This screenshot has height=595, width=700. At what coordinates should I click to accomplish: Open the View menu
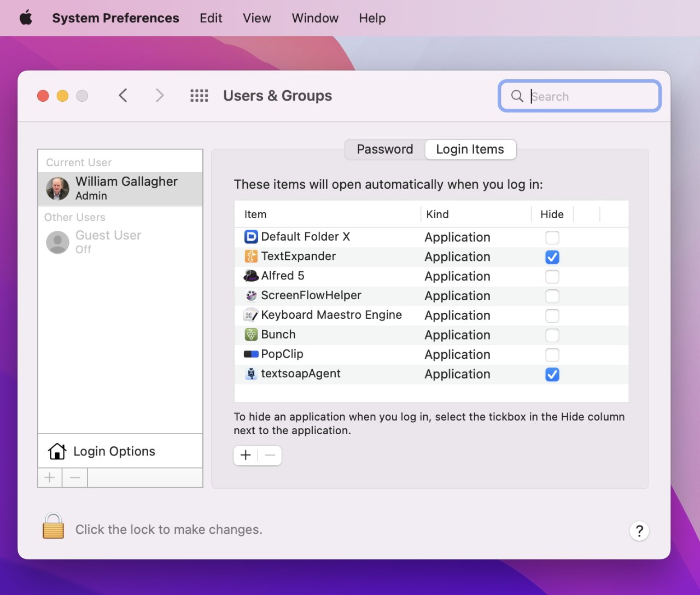tap(256, 18)
